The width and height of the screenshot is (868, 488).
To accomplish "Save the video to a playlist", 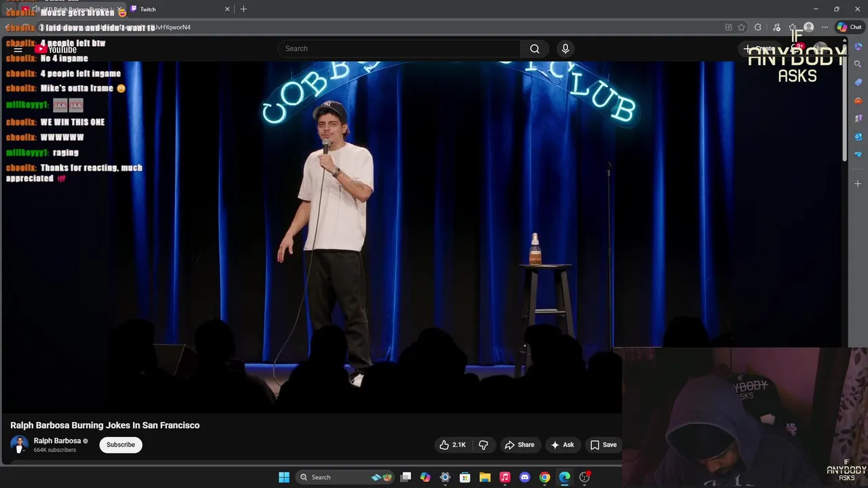I will 603,445.
